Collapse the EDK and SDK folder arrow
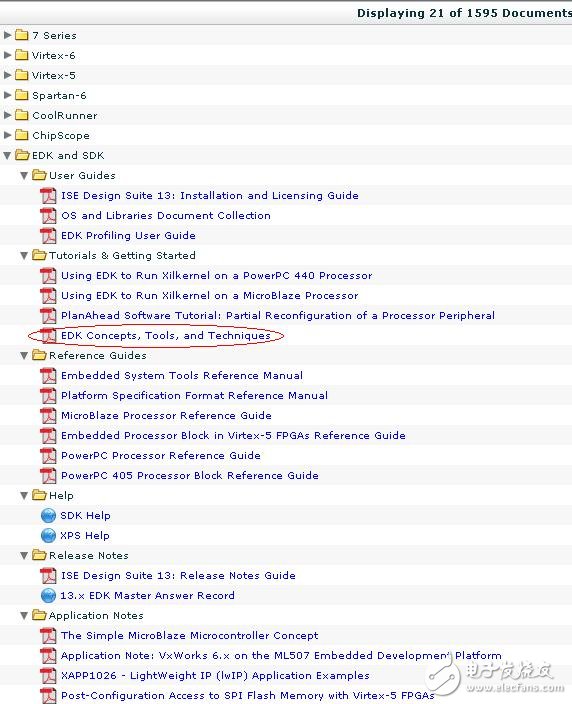This screenshot has width=572, height=704. coord(7,156)
